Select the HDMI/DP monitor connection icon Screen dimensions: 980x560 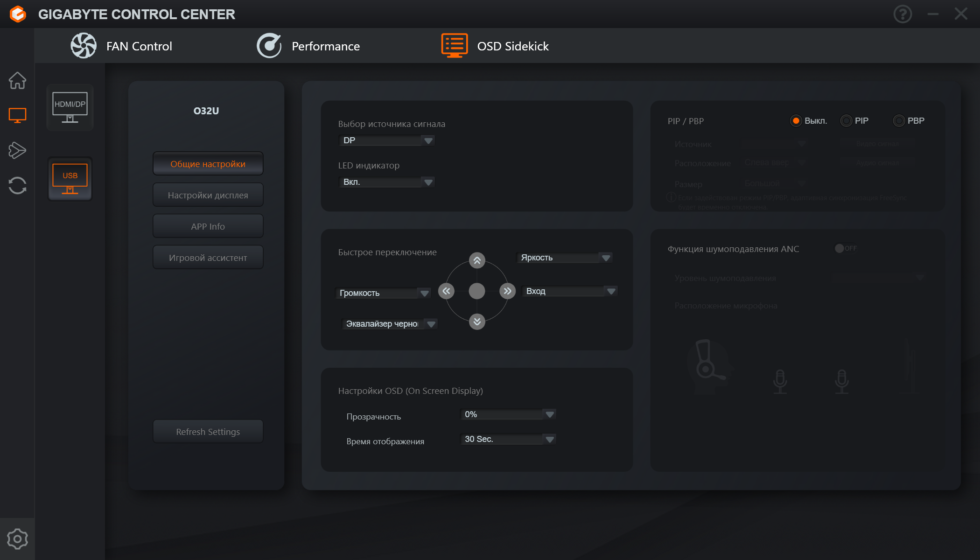click(70, 107)
